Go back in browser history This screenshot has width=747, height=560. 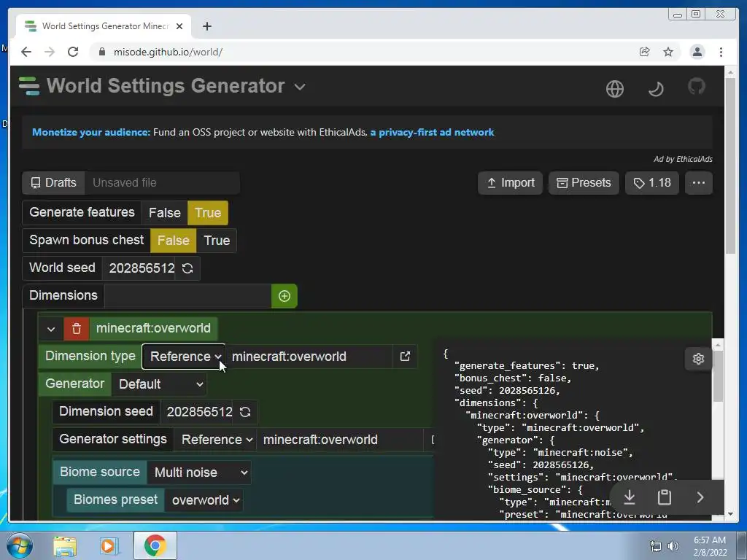pyautogui.click(x=26, y=52)
